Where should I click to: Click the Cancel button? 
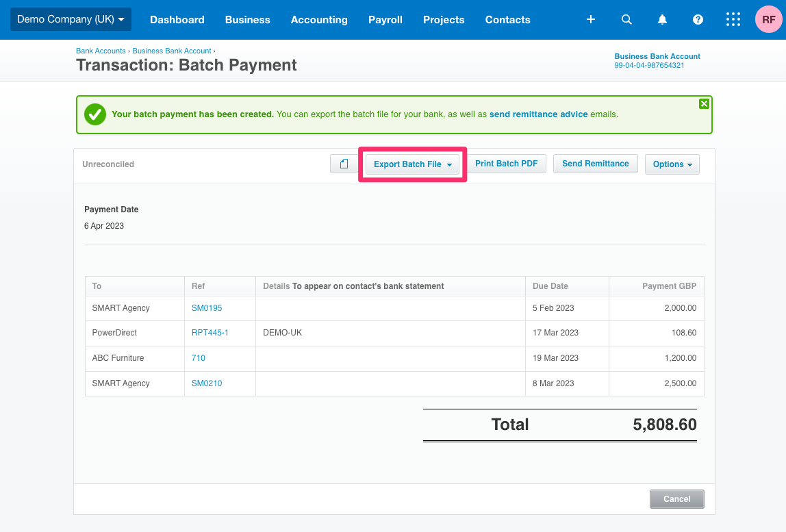676,498
